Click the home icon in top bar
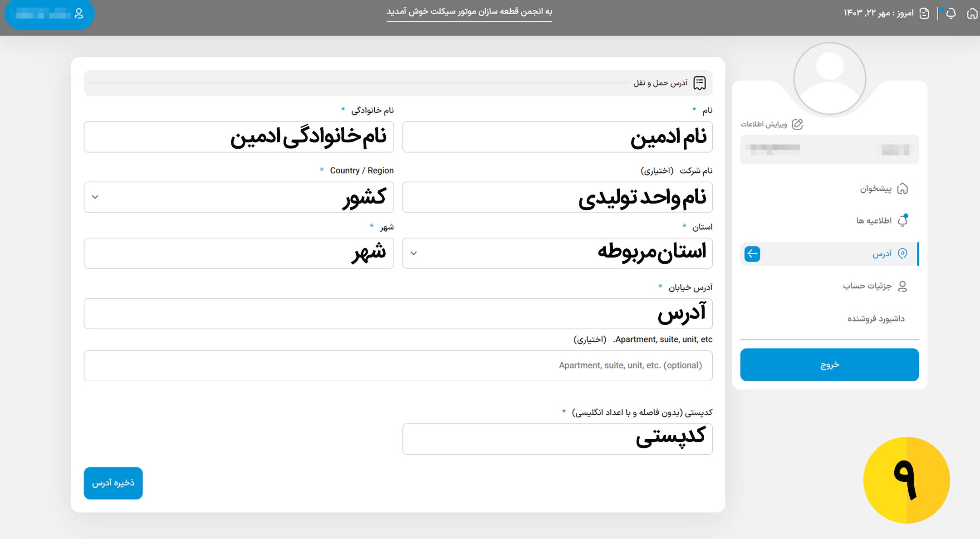 [972, 14]
